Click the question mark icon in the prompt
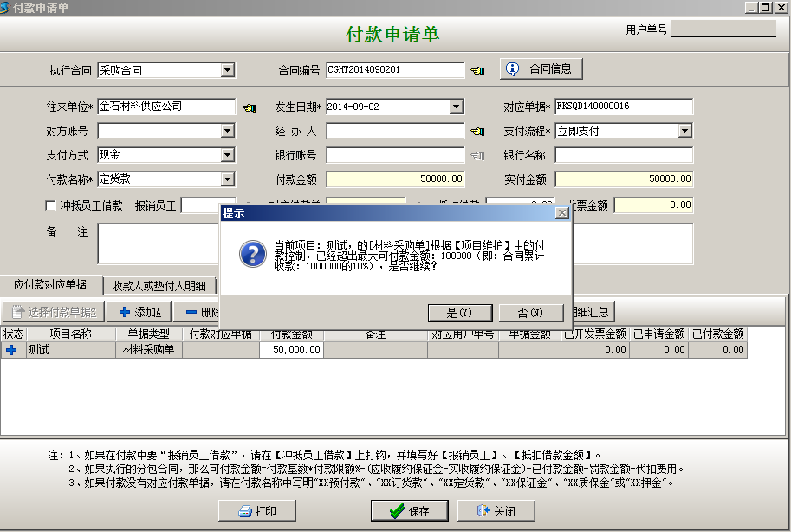 pyautogui.click(x=251, y=253)
